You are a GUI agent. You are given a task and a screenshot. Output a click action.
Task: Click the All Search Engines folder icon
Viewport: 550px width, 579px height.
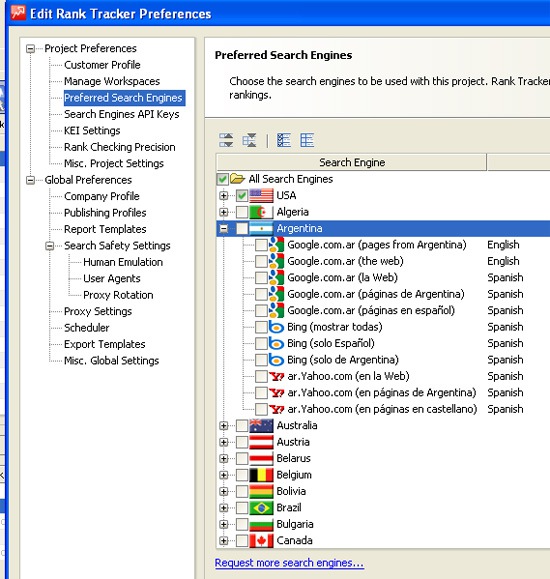[x=238, y=179]
